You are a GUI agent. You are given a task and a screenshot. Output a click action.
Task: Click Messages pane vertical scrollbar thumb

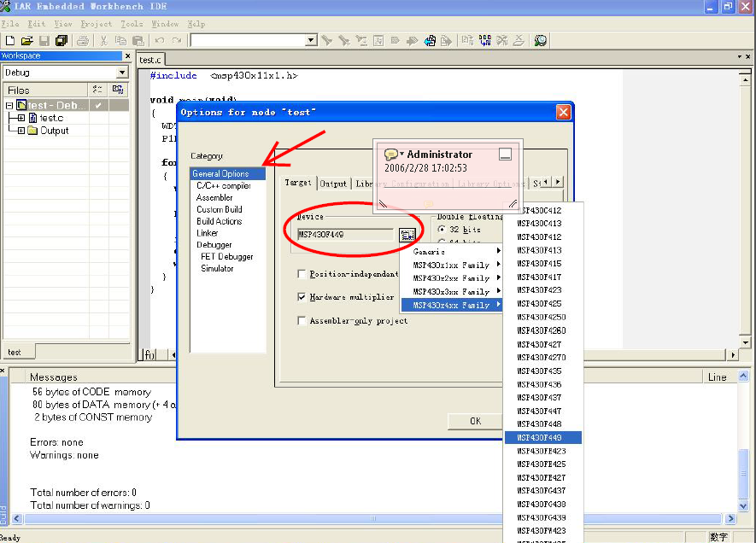pyautogui.click(x=743, y=475)
